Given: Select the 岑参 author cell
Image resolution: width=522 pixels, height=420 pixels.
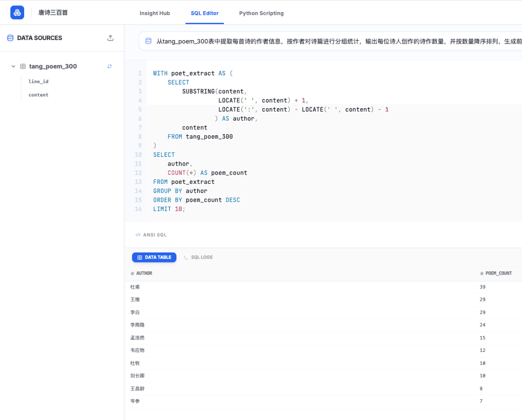Looking at the screenshot, I should point(135,401).
